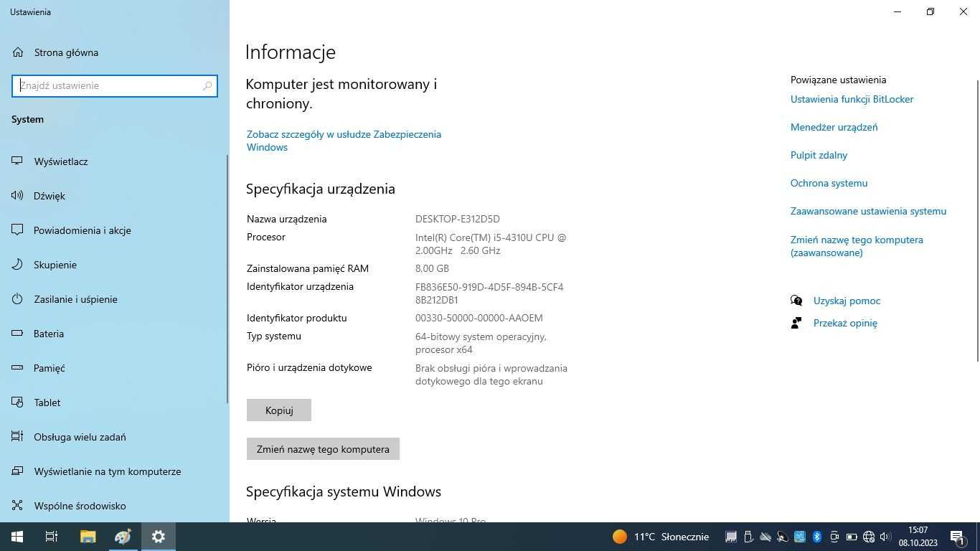The width and height of the screenshot is (980, 551).
Task: Open the Windows Start menu
Action: 17,537
